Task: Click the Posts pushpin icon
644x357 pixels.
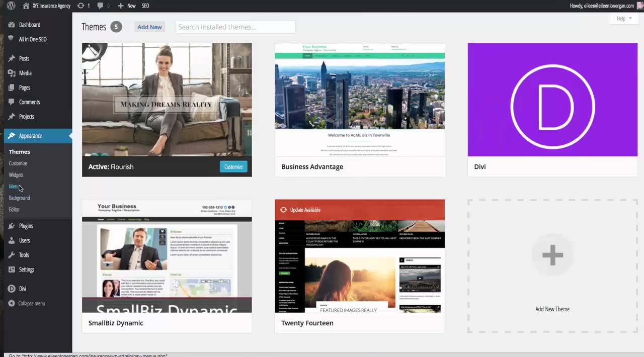Action: point(12,58)
